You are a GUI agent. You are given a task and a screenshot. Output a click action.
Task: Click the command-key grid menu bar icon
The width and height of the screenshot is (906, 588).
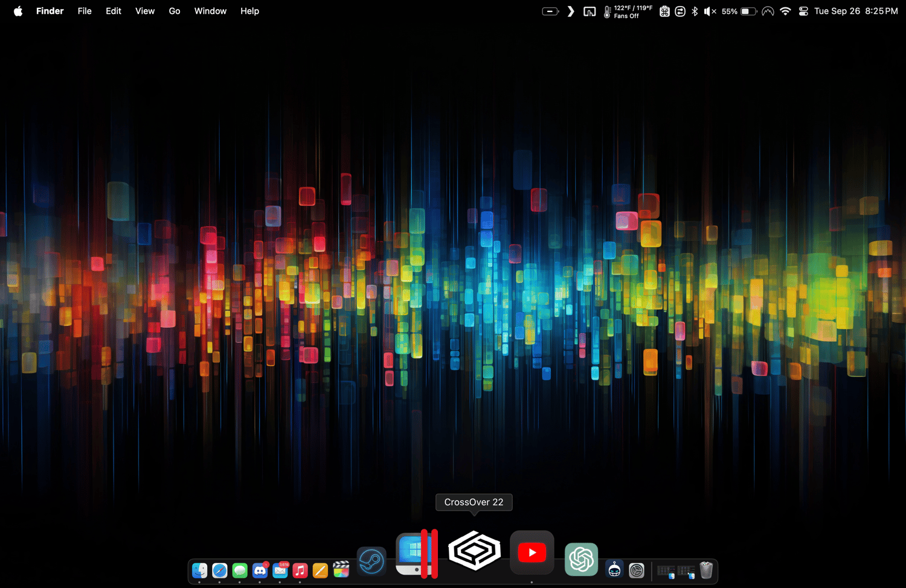664,11
